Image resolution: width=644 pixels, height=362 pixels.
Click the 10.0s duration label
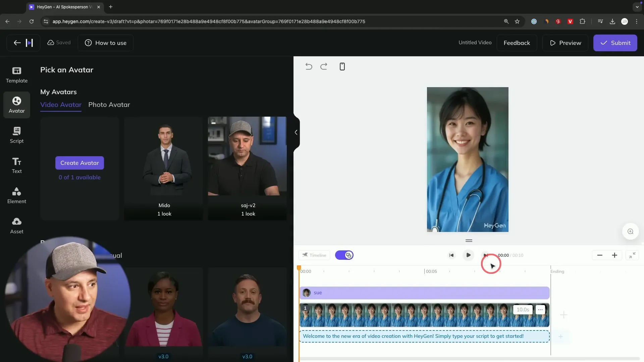point(523,310)
